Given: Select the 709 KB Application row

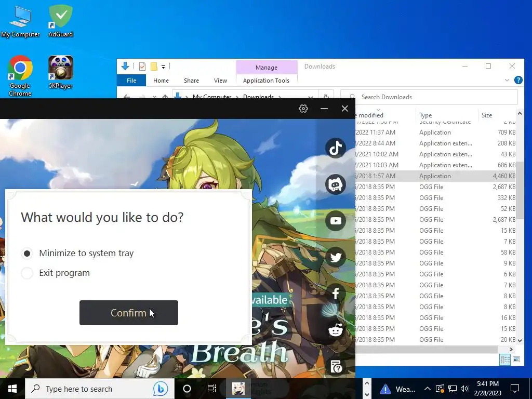Looking at the screenshot, I should [x=436, y=132].
